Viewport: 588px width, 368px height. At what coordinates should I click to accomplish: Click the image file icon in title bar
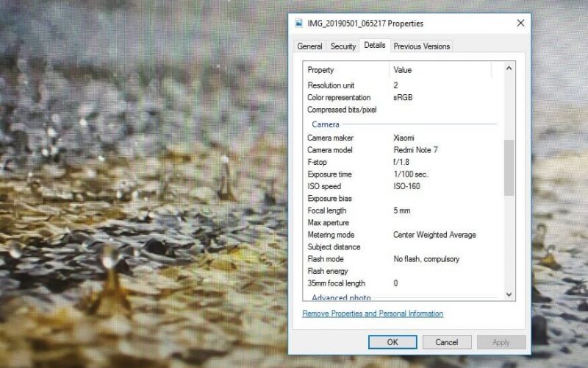coord(298,24)
